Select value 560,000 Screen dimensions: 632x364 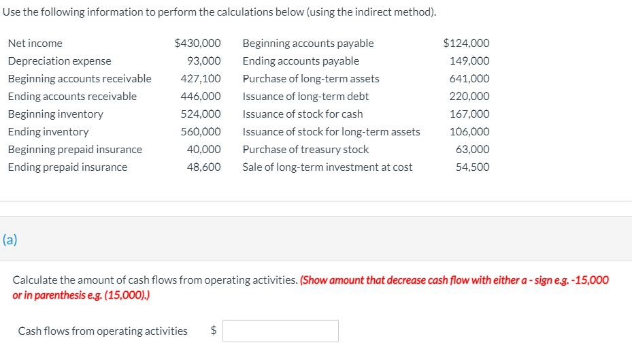(201, 132)
